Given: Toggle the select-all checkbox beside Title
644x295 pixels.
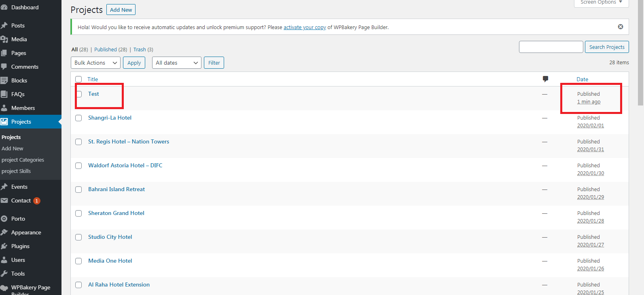Looking at the screenshot, I should [x=78, y=79].
